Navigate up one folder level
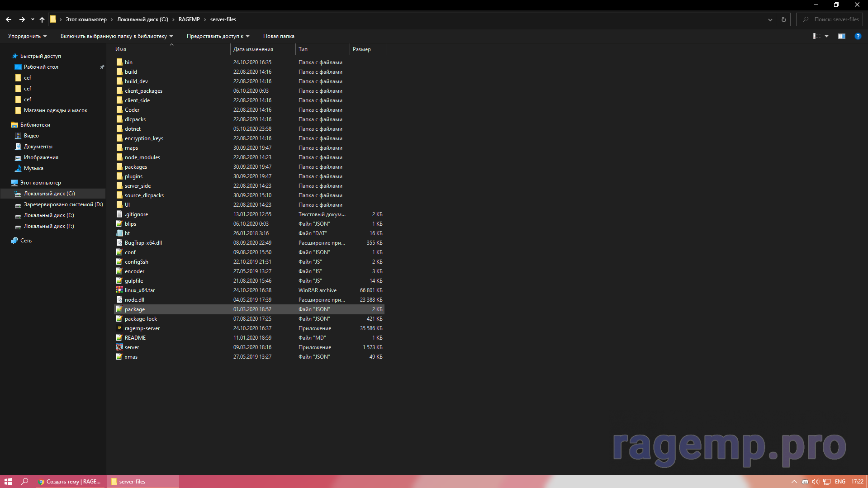Viewport: 868px width, 488px height. pos(42,19)
